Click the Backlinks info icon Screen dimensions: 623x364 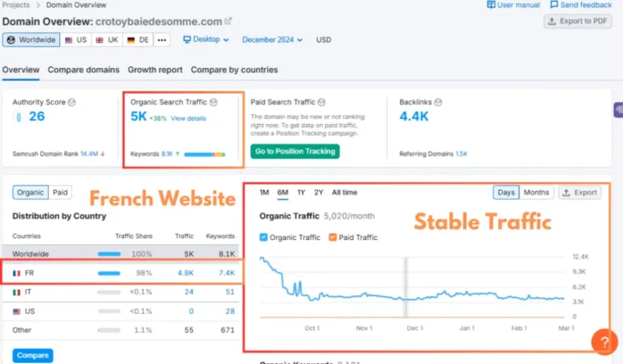pos(438,102)
